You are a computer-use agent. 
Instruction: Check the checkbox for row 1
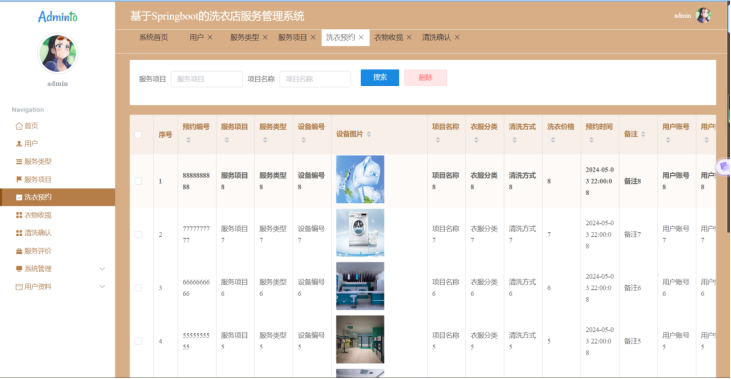pos(138,181)
